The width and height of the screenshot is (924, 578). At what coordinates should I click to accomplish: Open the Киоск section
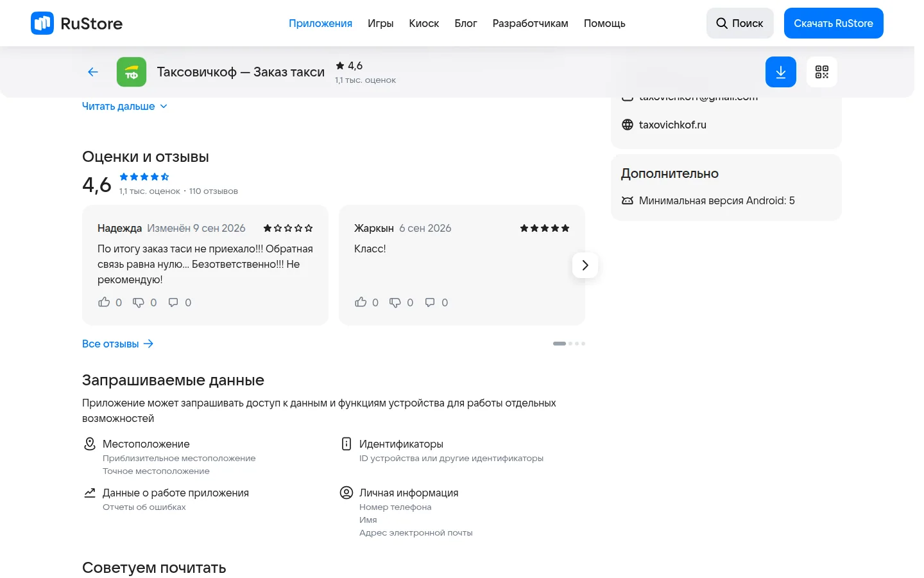point(424,23)
